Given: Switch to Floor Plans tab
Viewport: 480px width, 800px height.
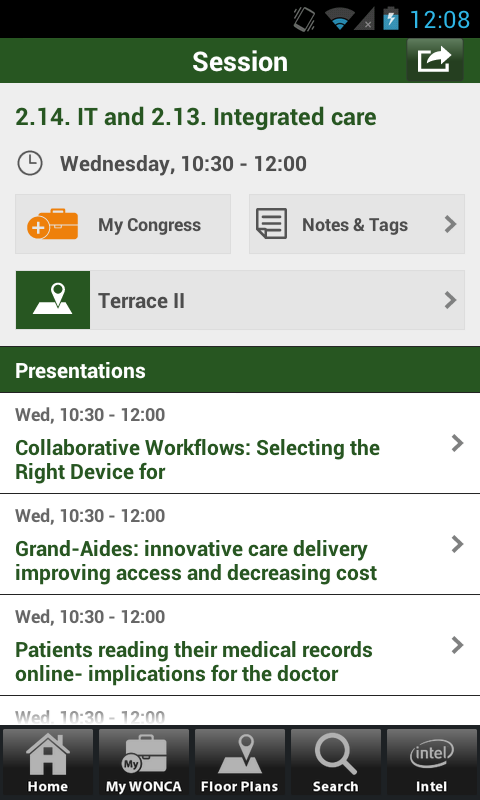Looking at the screenshot, I should [240, 761].
